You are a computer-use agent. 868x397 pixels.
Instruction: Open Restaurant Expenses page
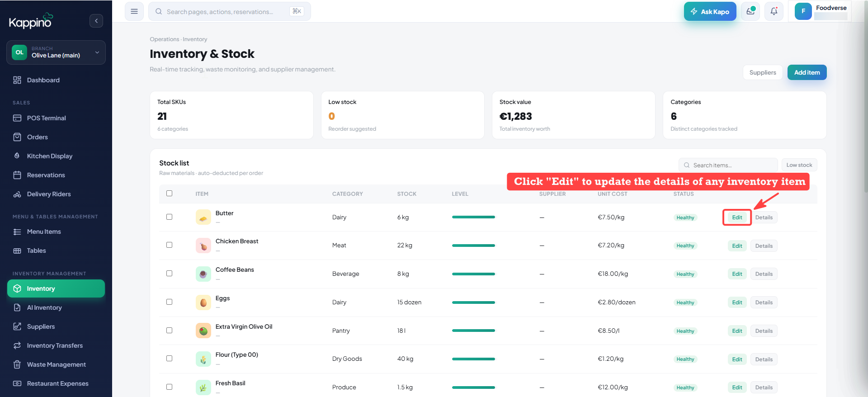pos(56,383)
